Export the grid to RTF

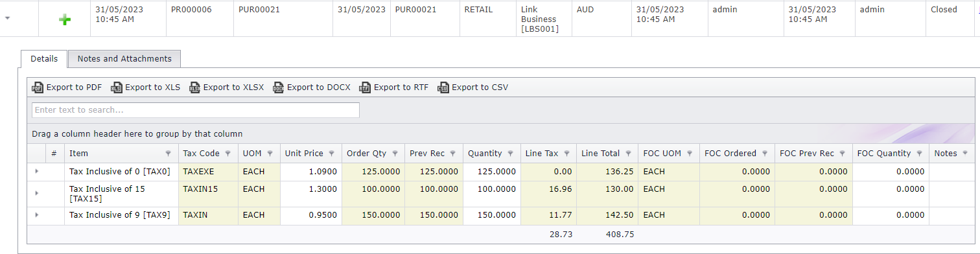click(x=394, y=87)
